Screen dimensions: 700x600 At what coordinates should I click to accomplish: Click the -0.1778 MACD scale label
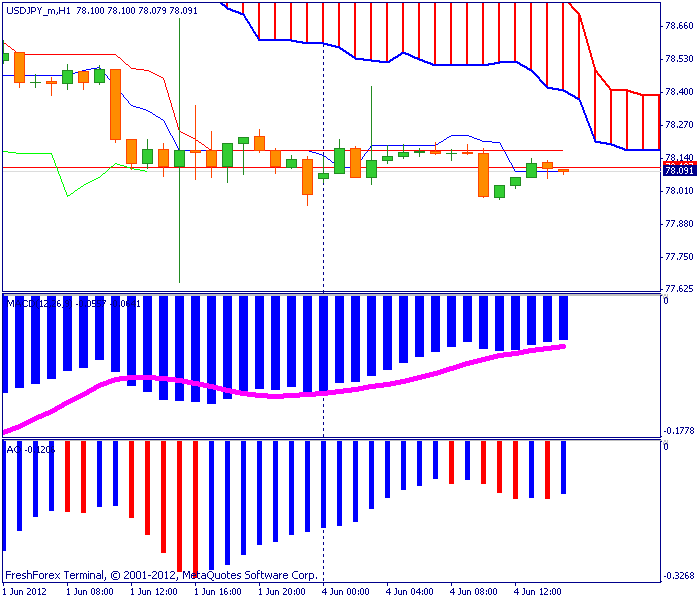coord(679,430)
